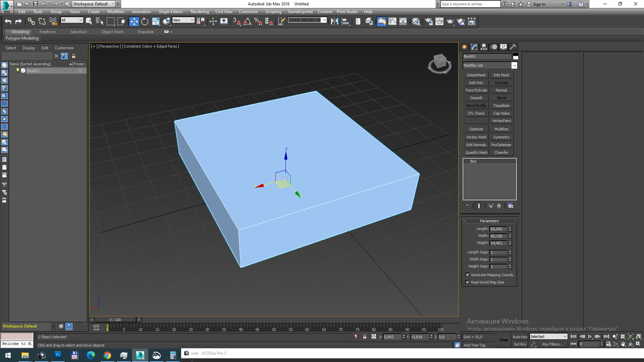
Task: Open the Graph Editors menu
Action: (x=171, y=11)
